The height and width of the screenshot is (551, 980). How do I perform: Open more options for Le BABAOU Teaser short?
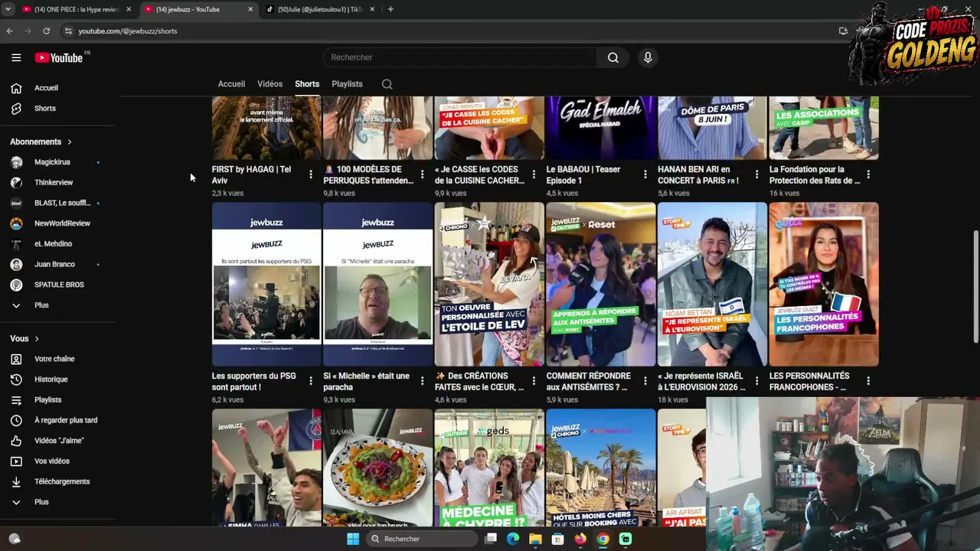645,174
